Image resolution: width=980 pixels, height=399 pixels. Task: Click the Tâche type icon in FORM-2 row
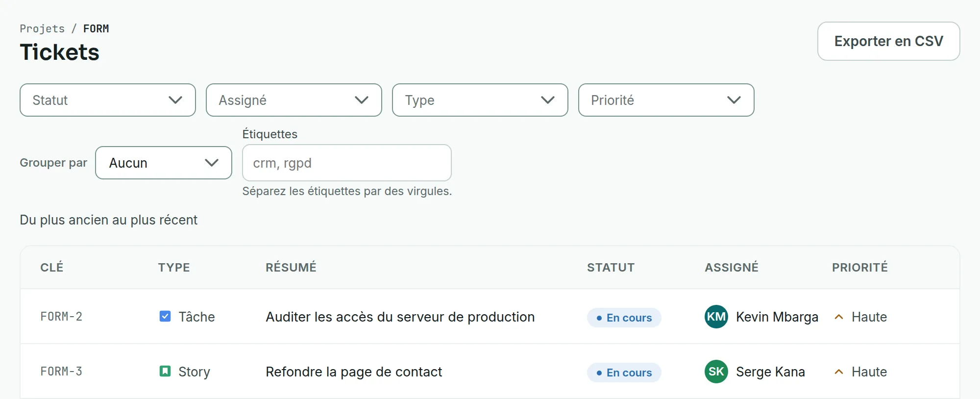click(x=165, y=317)
